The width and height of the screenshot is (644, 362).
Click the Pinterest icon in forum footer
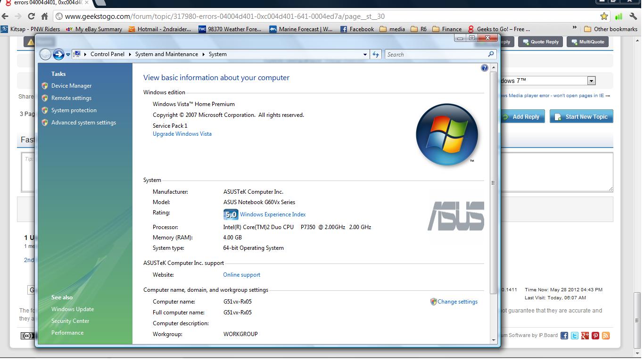coord(595,336)
